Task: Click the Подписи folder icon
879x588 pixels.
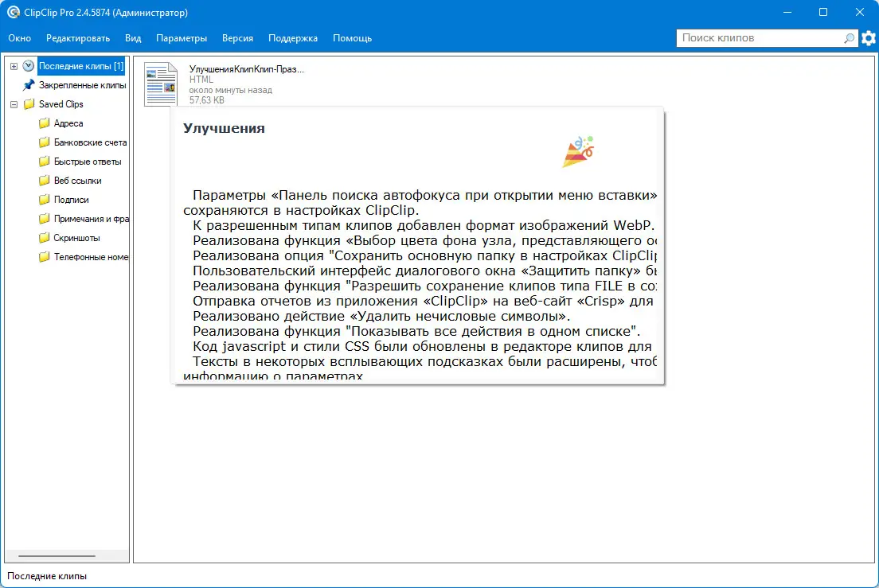Action: [x=44, y=200]
